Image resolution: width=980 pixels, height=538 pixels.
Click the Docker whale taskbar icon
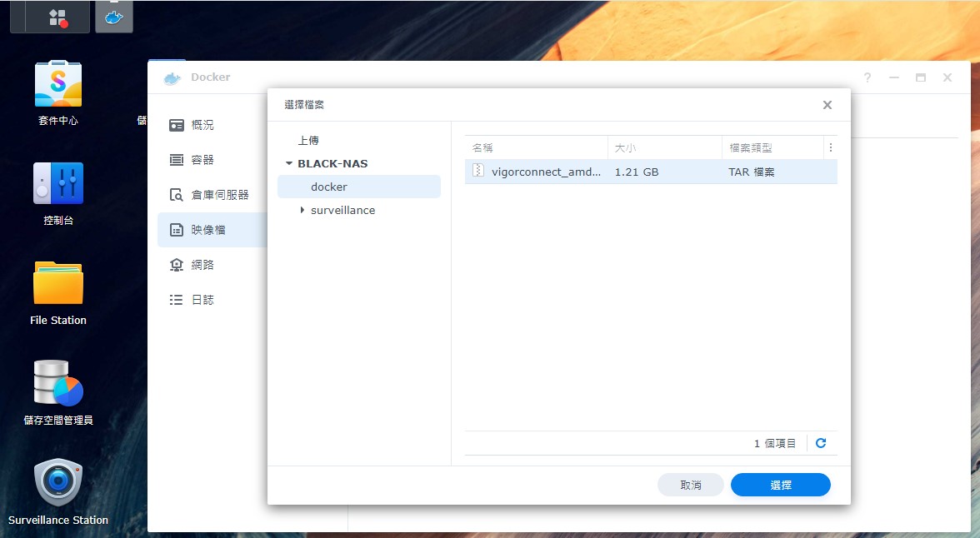pyautogui.click(x=113, y=17)
